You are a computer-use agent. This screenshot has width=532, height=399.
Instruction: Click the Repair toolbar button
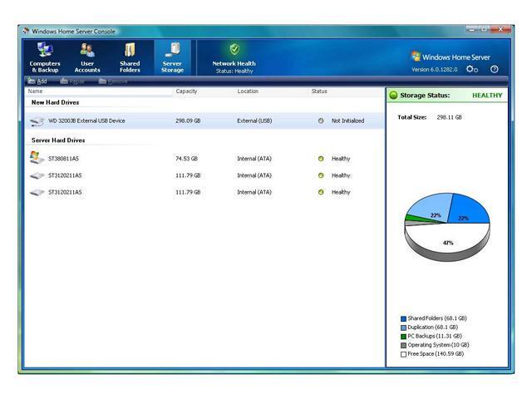coord(72,81)
